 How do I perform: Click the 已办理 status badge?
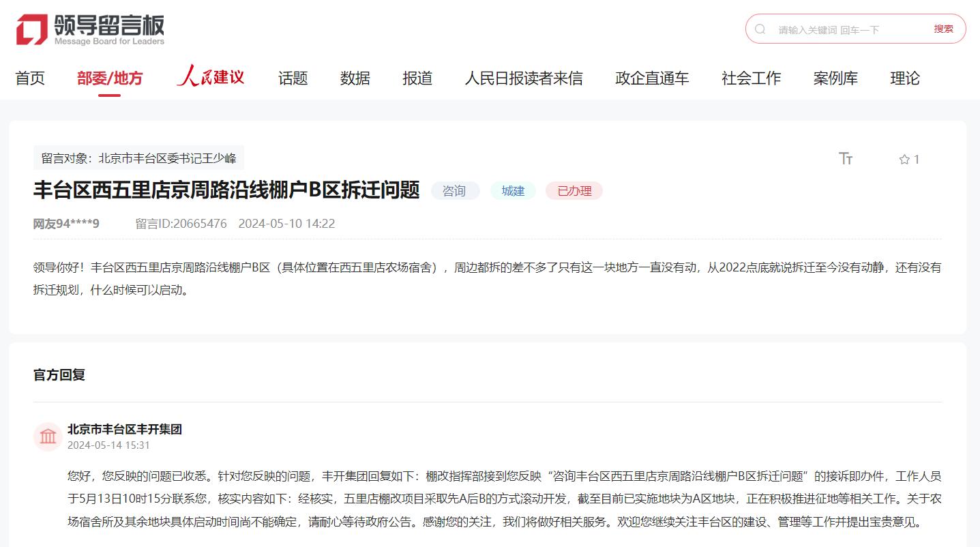click(574, 191)
